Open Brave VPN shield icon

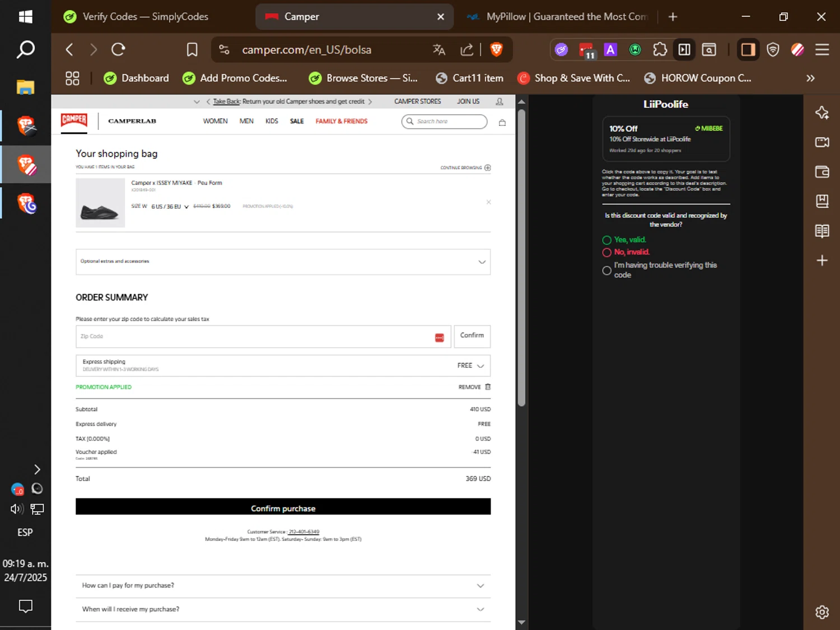773,50
